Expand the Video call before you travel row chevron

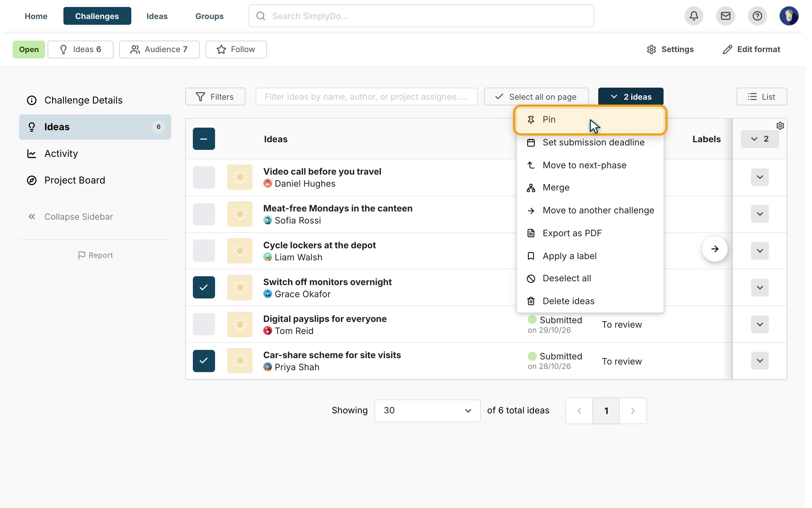coord(760,177)
